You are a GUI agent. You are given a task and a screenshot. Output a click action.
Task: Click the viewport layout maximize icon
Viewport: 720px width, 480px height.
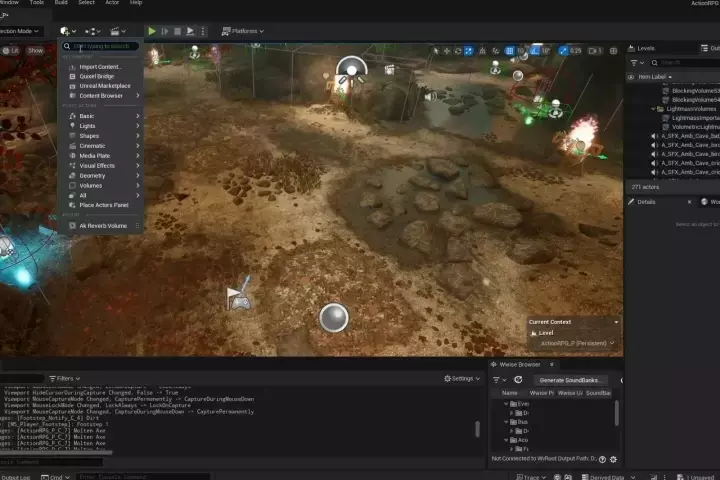tap(613, 51)
